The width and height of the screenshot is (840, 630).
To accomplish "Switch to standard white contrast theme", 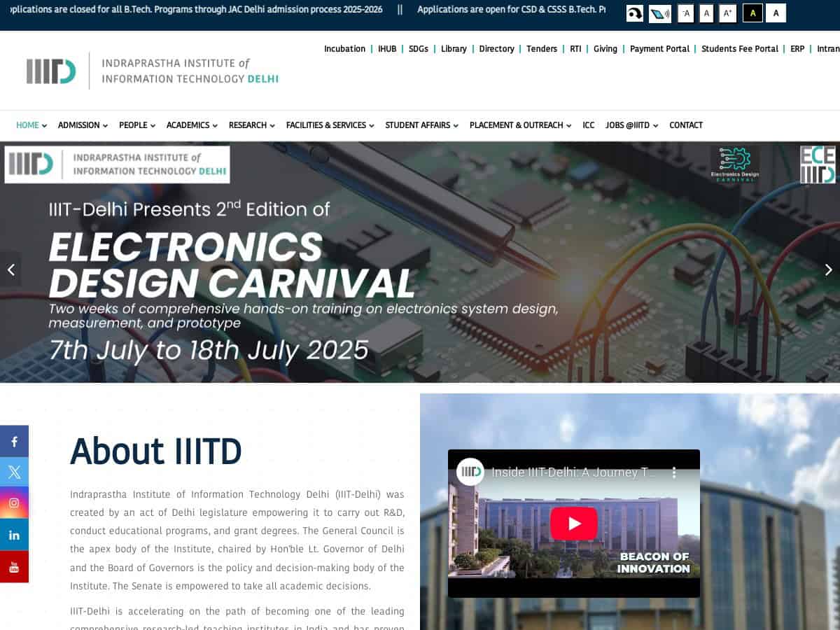I will tap(776, 13).
